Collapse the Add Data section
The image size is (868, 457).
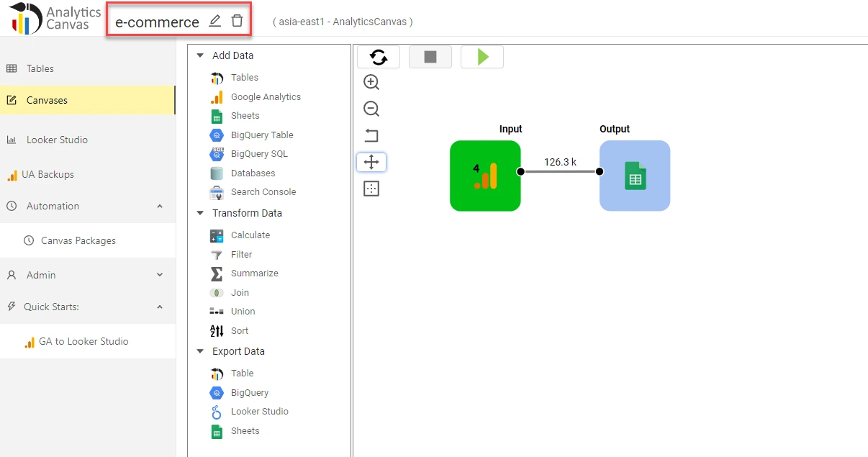click(x=200, y=55)
